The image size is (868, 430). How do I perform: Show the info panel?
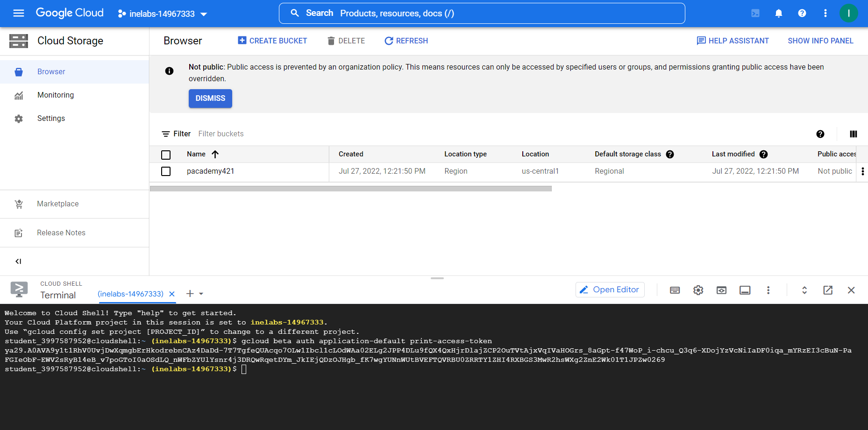pos(820,41)
